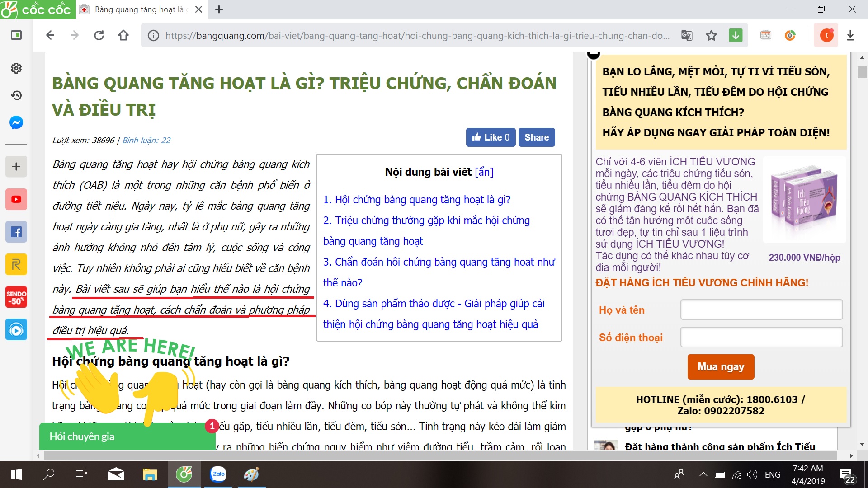
Task: Bookmark this page with star icon
Action: coord(711,35)
